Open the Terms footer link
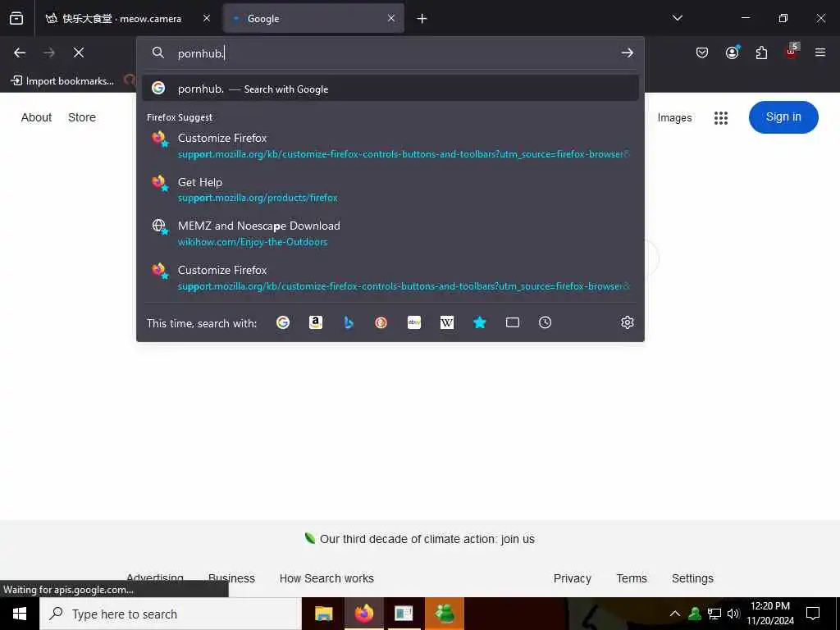 click(x=632, y=578)
